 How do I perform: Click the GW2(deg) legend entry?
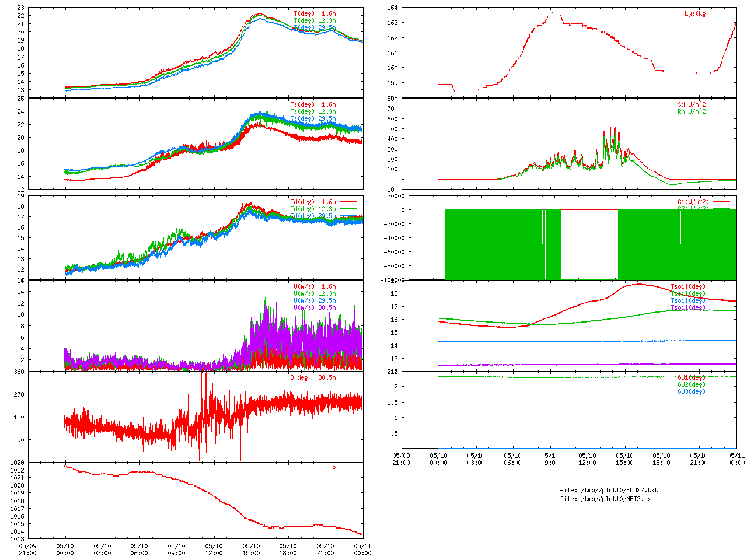[x=691, y=384]
